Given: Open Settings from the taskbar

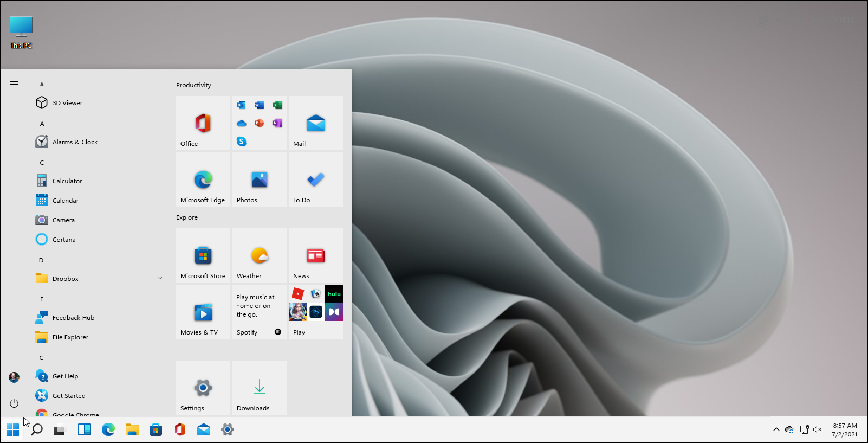Looking at the screenshot, I should [x=228, y=430].
